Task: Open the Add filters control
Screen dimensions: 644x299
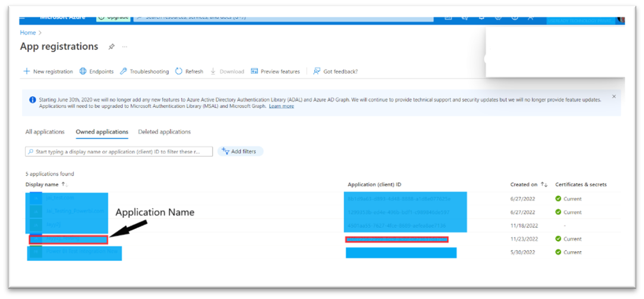Action: click(240, 152)
